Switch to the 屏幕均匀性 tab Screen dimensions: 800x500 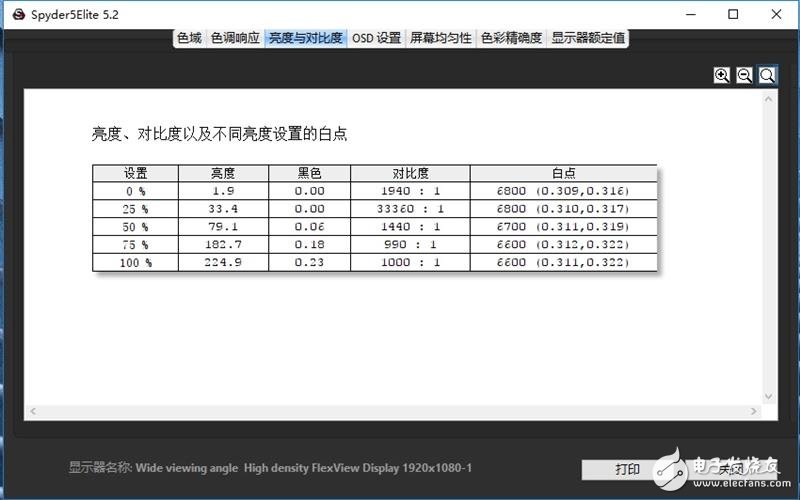click(x=440, y=38)
